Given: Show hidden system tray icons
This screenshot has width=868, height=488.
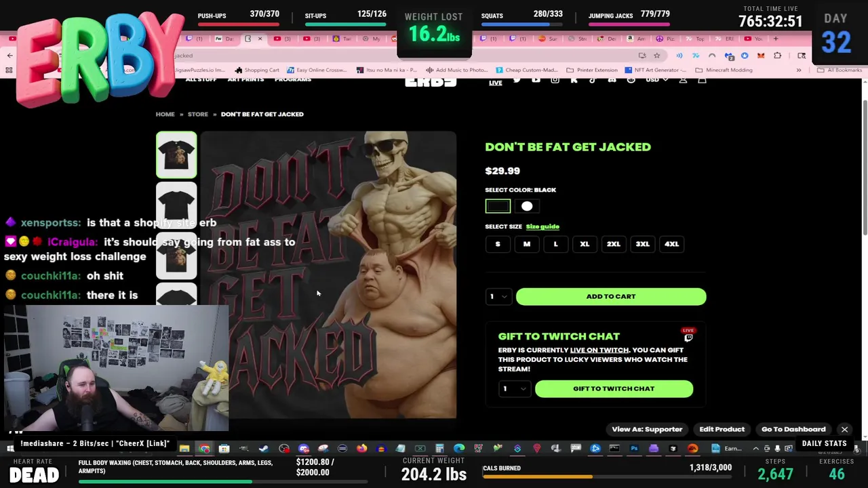Looking at the screenshot, I should pos(755,448).
